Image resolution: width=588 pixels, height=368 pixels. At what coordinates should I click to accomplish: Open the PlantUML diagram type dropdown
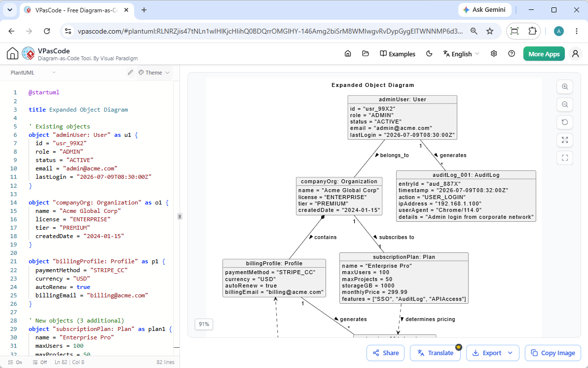(x=33, y=73)
